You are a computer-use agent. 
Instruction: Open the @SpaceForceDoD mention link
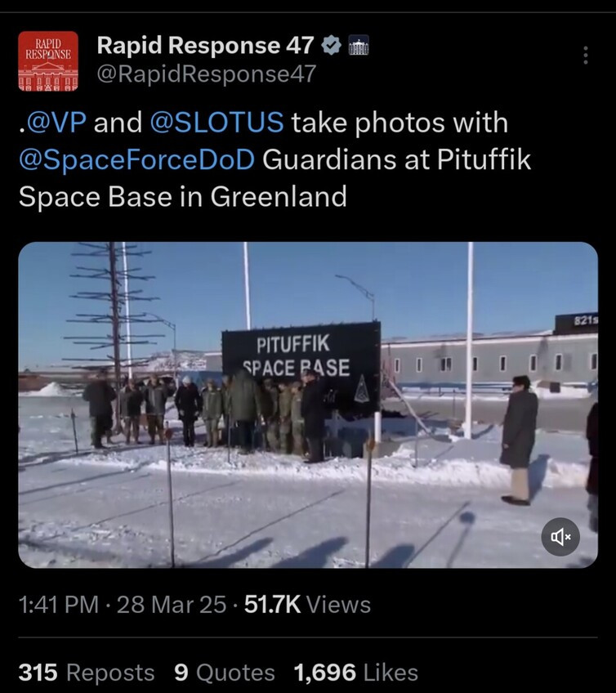point(136,159)
